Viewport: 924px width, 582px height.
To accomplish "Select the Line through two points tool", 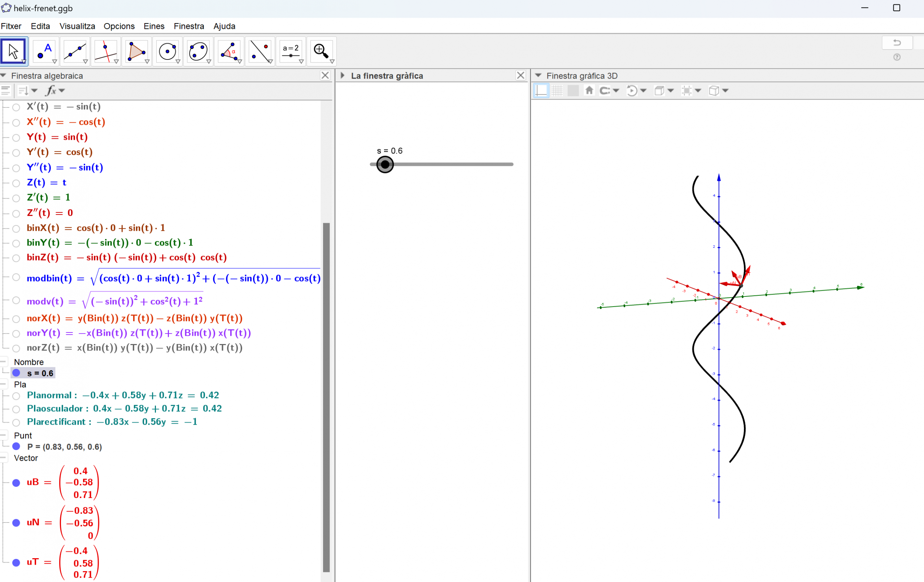I will (x=75, y=51).
